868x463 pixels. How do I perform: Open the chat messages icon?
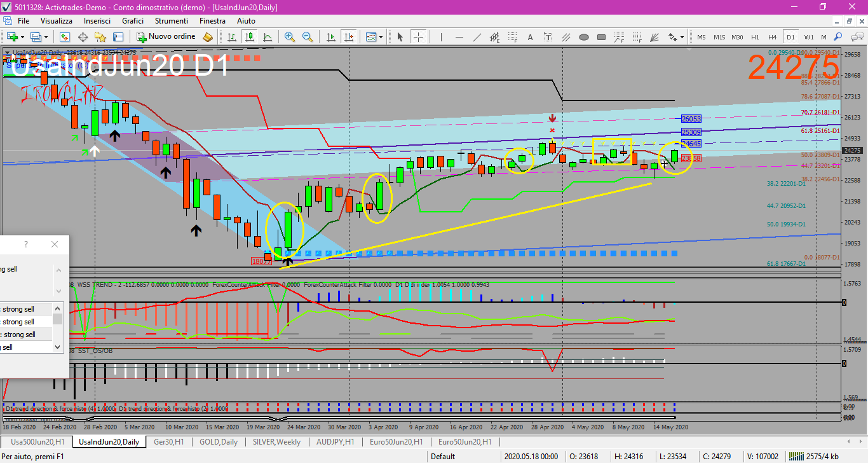(x=857, y=37)
